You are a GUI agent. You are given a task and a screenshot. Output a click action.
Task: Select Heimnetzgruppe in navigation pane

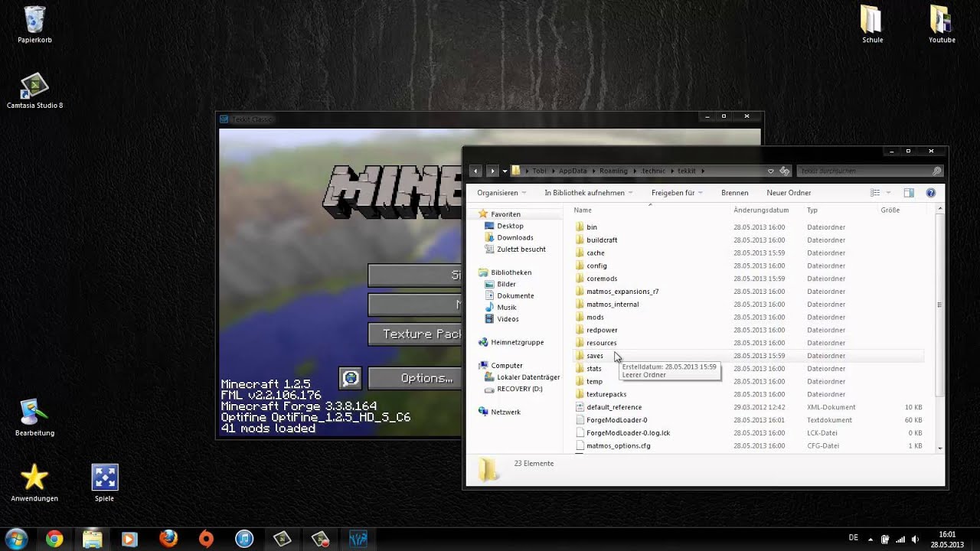[x=517, y=342]
